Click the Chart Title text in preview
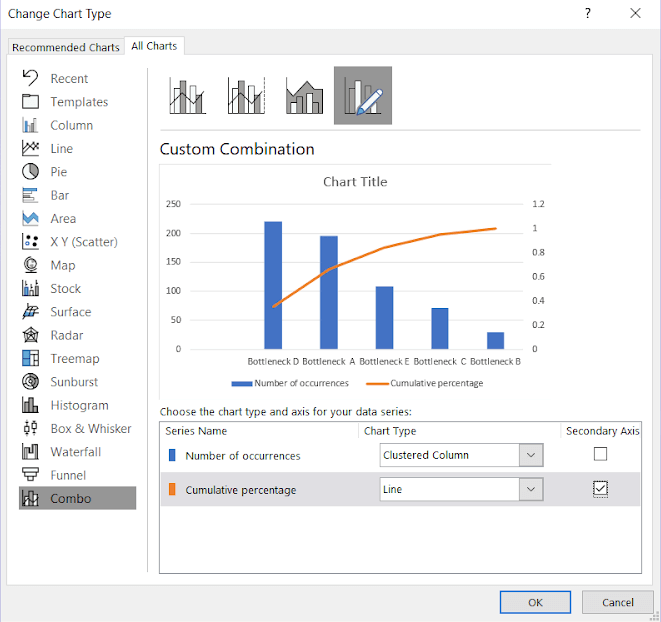Viewport: 661px width, 622px height. click(355, 182)
